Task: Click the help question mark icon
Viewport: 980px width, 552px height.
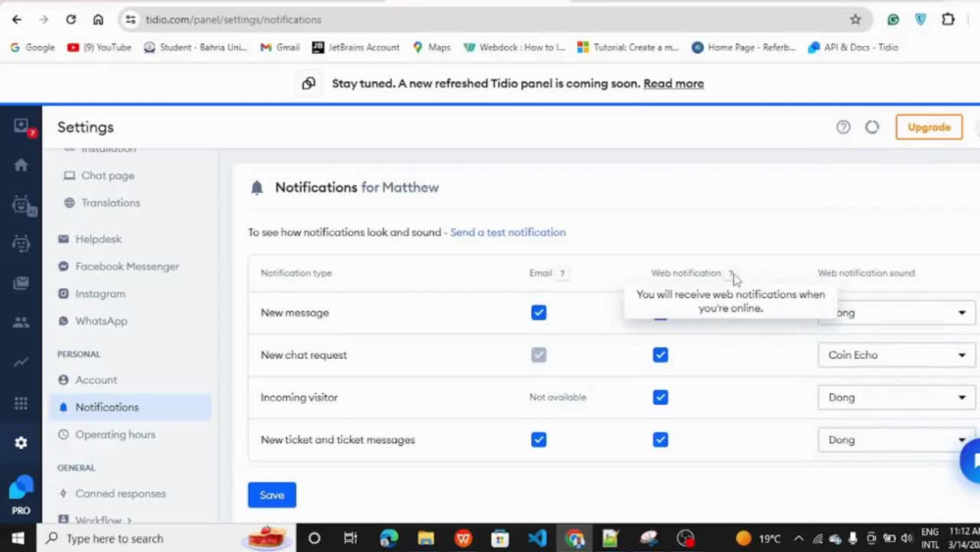Action: (843, 127)
